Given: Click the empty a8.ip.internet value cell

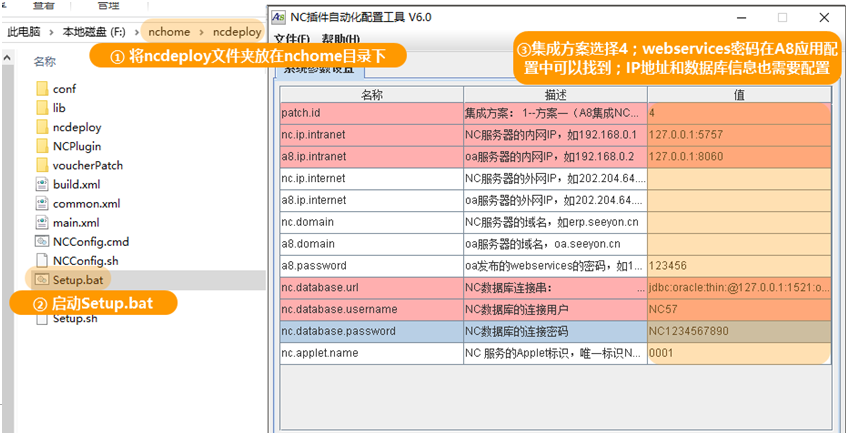Looking at the screenshot, I should (739, 201).
